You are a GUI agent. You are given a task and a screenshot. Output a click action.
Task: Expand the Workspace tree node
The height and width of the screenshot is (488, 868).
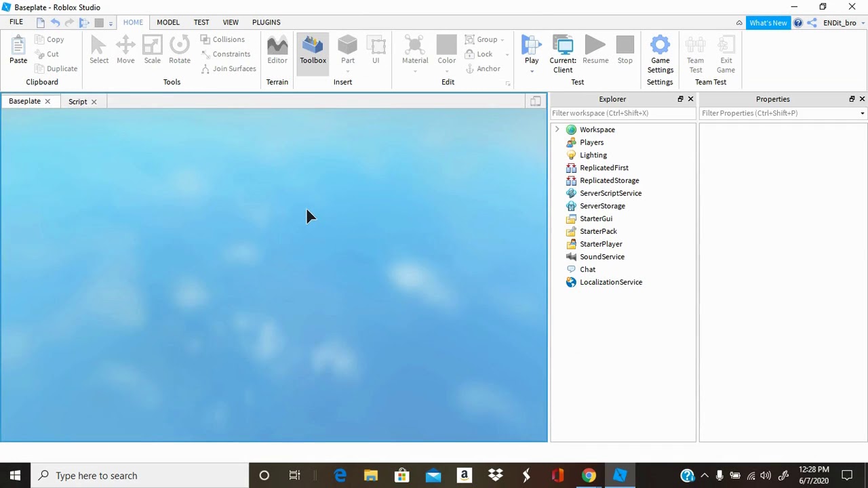point(557,129)
